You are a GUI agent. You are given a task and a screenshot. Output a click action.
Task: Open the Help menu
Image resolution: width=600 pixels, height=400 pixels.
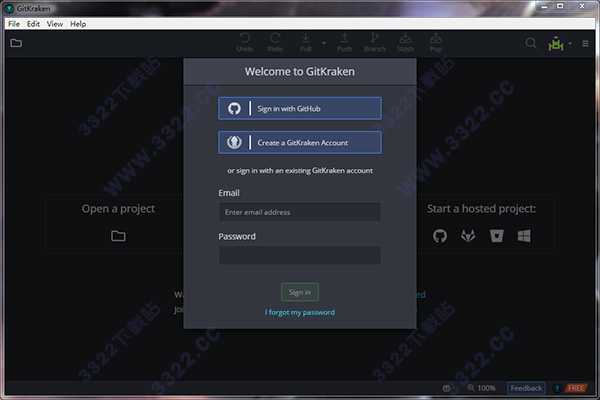click(78, 24)
